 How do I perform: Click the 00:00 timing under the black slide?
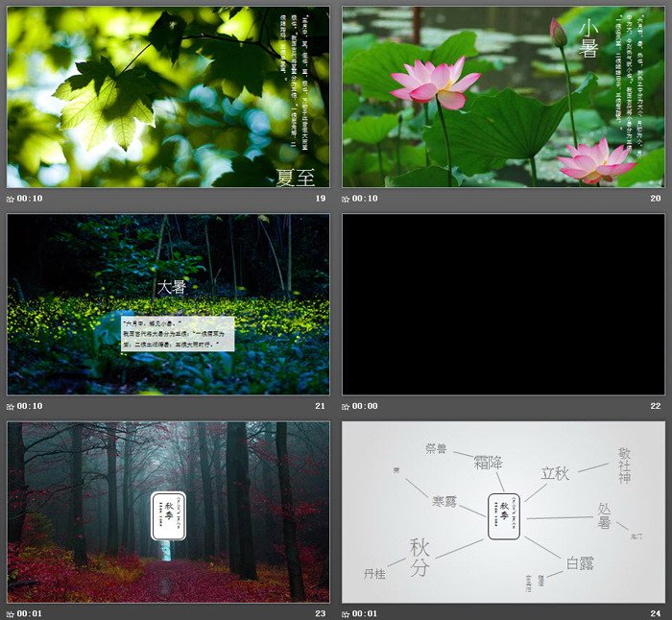point(366,406)
